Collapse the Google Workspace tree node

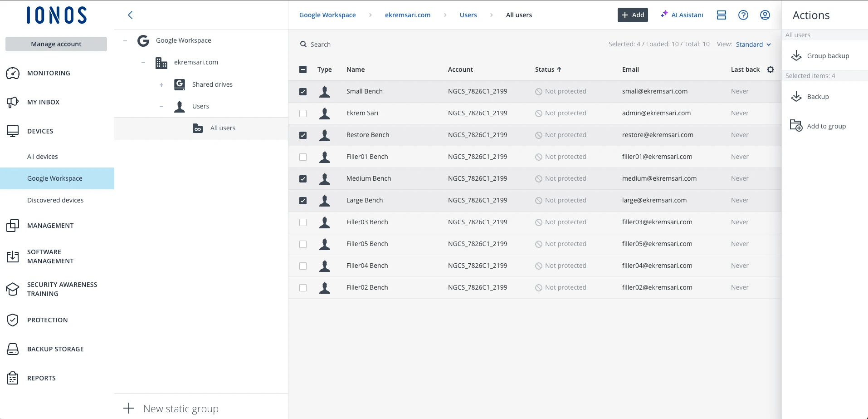click(x=125, y=41)
